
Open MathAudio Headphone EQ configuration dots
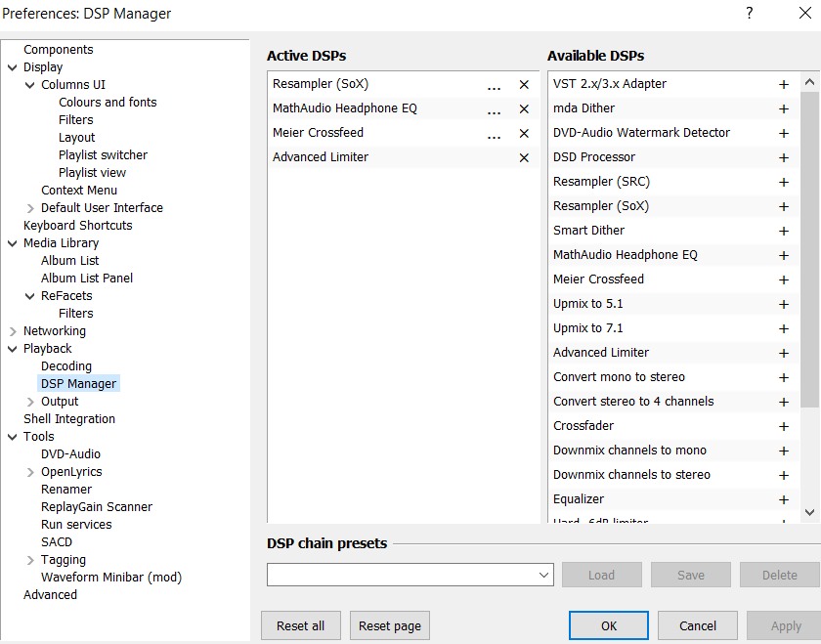click(x=495, y=109)
